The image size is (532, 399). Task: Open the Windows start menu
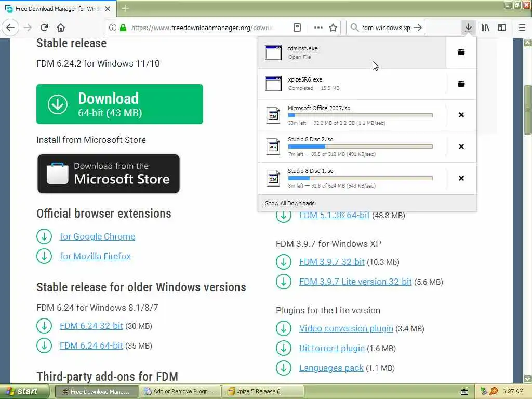click(x=24, y=392)
